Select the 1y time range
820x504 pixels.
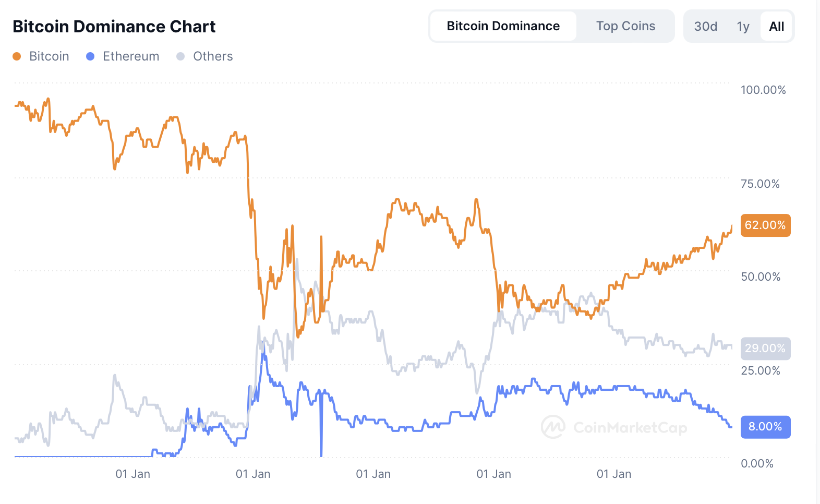[743, 26]
